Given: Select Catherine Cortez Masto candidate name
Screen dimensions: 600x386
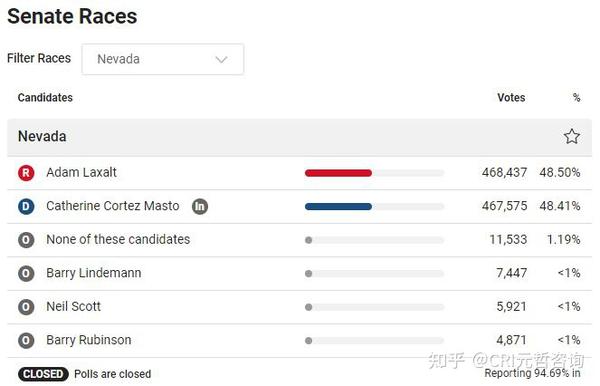Looking at the screenshot, I should click(x=112, y=206).
